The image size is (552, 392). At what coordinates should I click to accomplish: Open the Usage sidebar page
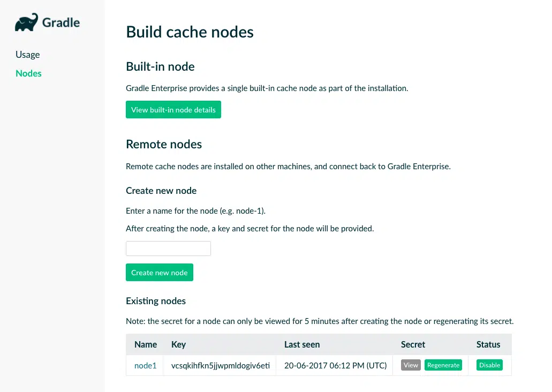click(x=27, y=55)
